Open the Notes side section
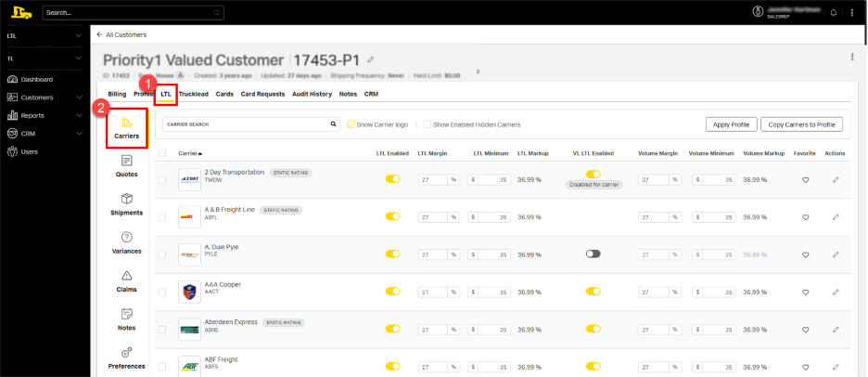The width and height of the screenshot is (868, 377). [126, 320]
